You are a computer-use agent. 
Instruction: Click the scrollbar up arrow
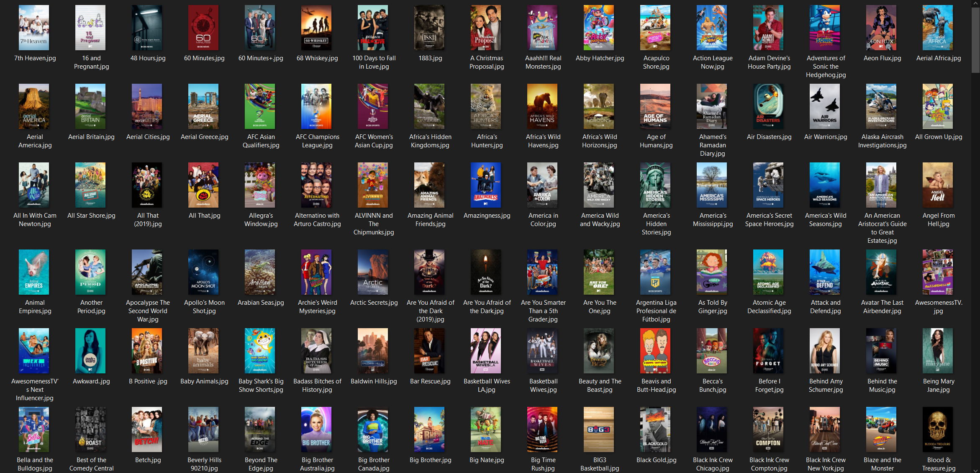coord(975,3)
